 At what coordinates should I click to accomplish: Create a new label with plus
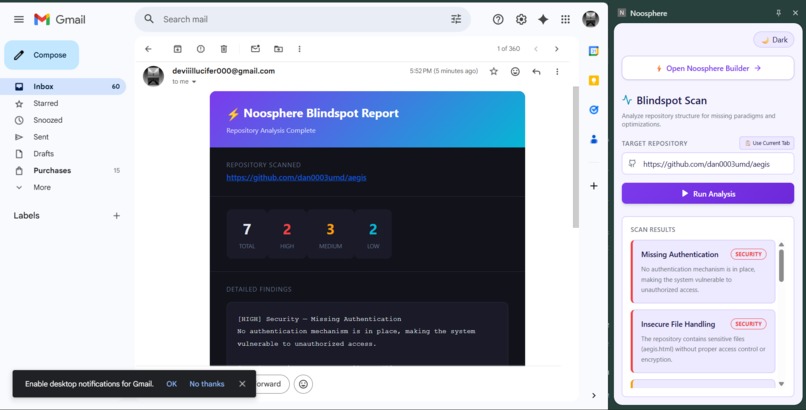pyautogui.click(x=116, y=216)
